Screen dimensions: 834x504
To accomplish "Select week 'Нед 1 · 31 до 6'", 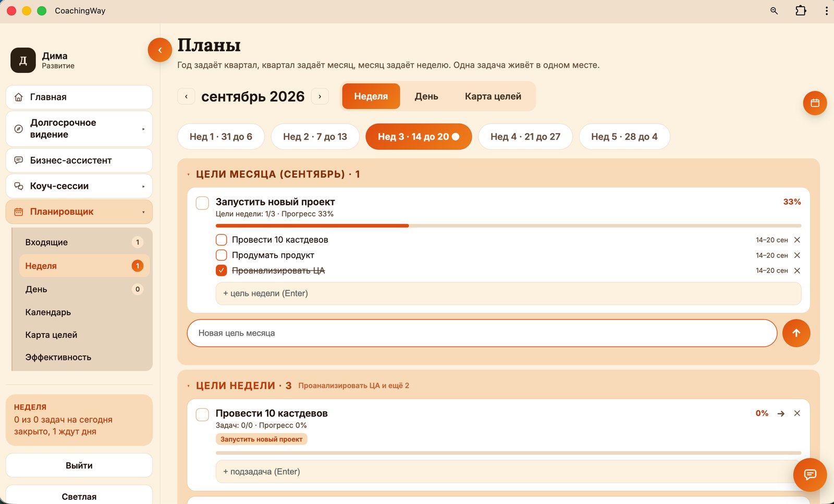I will click(x=221, y=137).
